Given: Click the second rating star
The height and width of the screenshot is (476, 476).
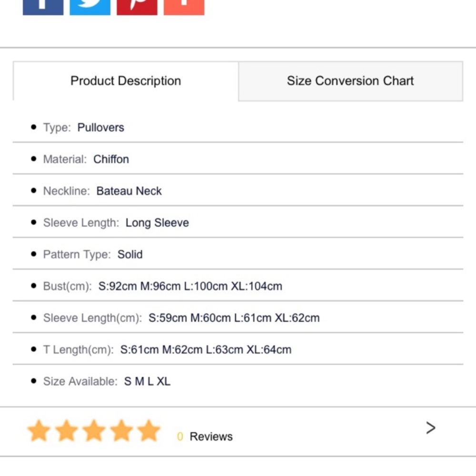Looking at the screenshot, I should click(x=67, y=431).
